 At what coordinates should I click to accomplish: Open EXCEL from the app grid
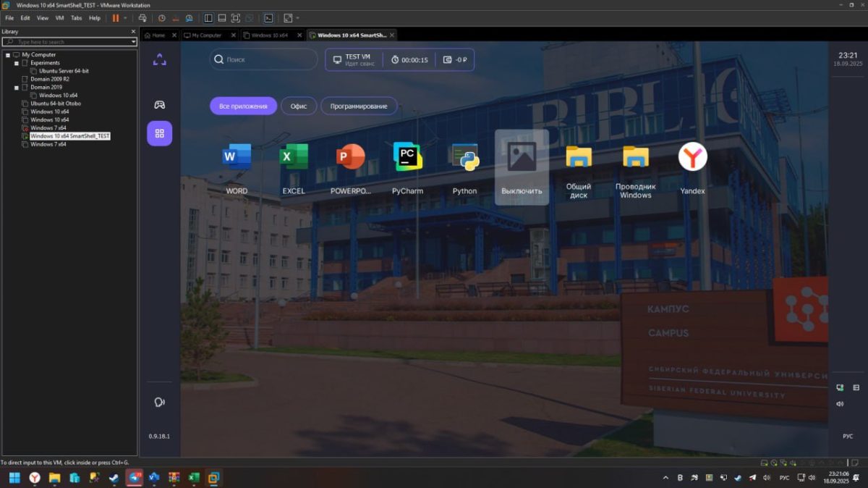[x=294, y=157]
